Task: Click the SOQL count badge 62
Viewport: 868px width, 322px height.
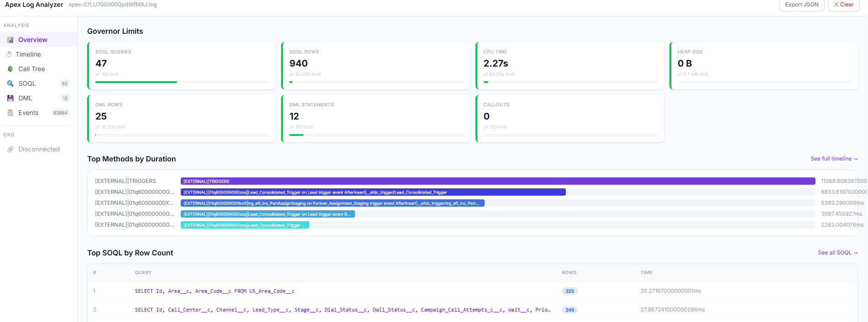Action: tap(65, 83)
